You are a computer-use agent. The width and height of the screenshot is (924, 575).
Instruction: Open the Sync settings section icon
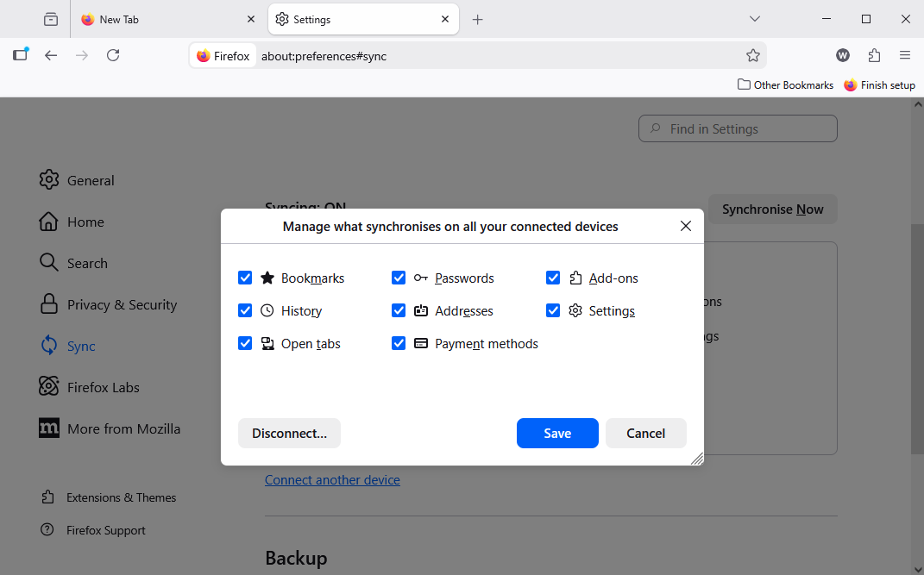tap(49, 346)
